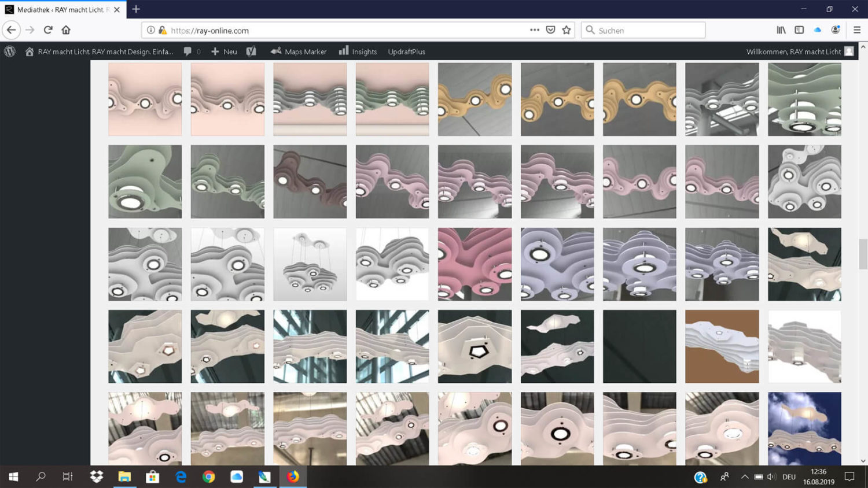
Task: Select the pink octopus-shaped lamp thumbnail
Action: tap(475, 264)
